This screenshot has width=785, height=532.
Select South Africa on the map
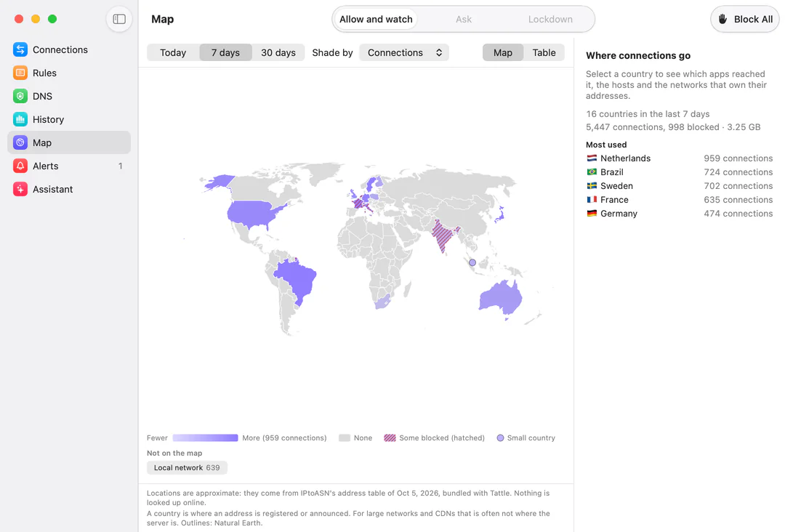[382, 302]
